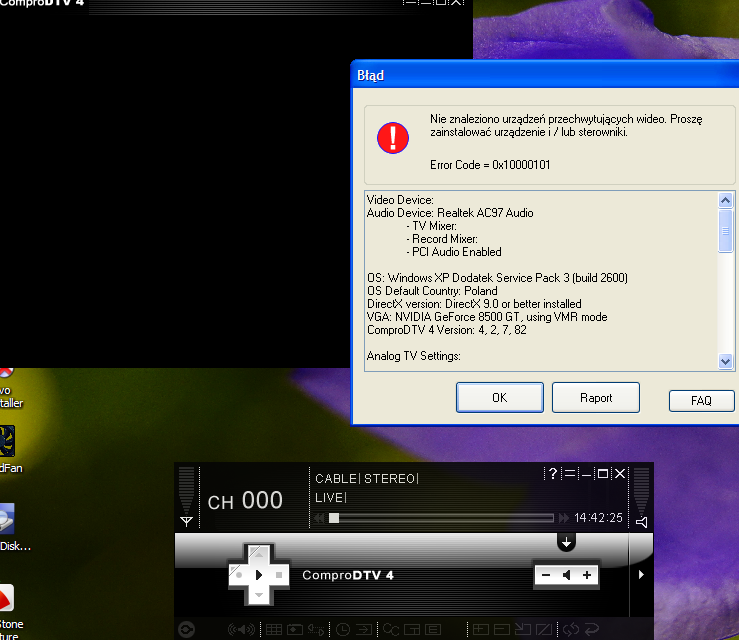Screen dimensions: 739x640
Task: Decrease volume with the minus button
Action: 546,575
